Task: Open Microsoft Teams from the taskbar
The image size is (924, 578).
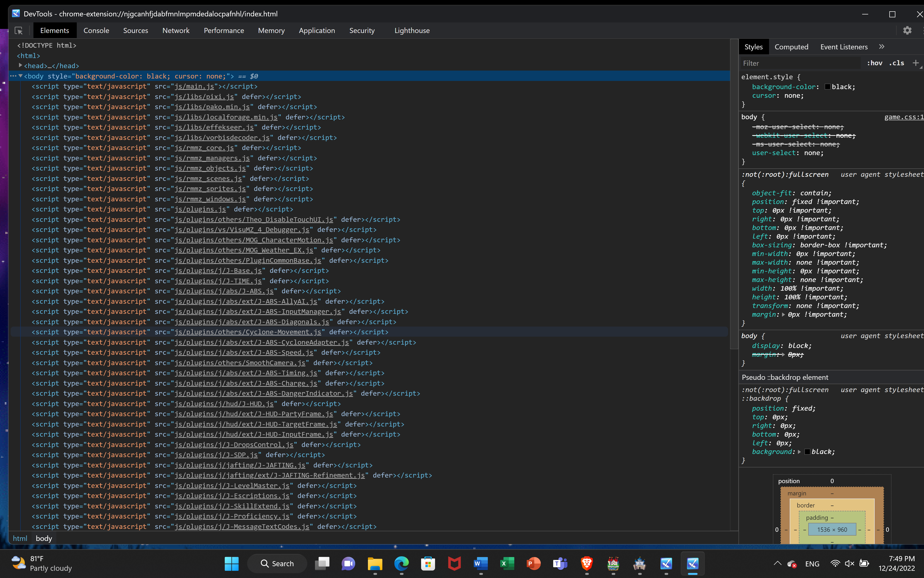Action: point(560,564)
